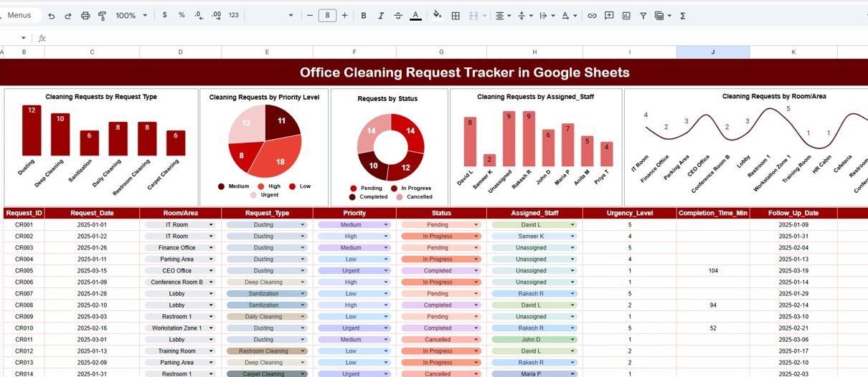Screen dimensions: 868x377
Task: Toggle italic formatting
Action: click(x=381, y=15)
